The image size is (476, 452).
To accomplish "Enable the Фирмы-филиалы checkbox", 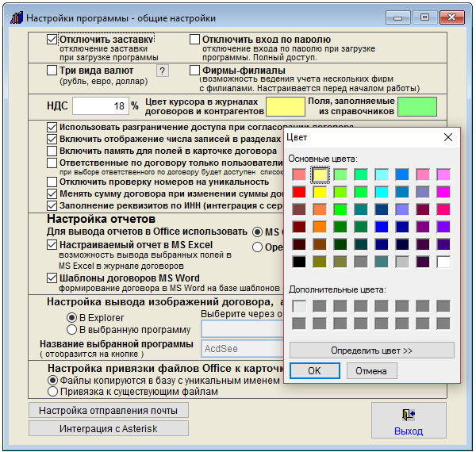I will click(195, 71).
